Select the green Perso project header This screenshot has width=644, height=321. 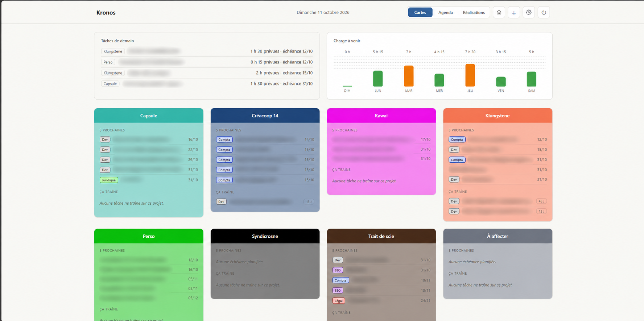149,236
